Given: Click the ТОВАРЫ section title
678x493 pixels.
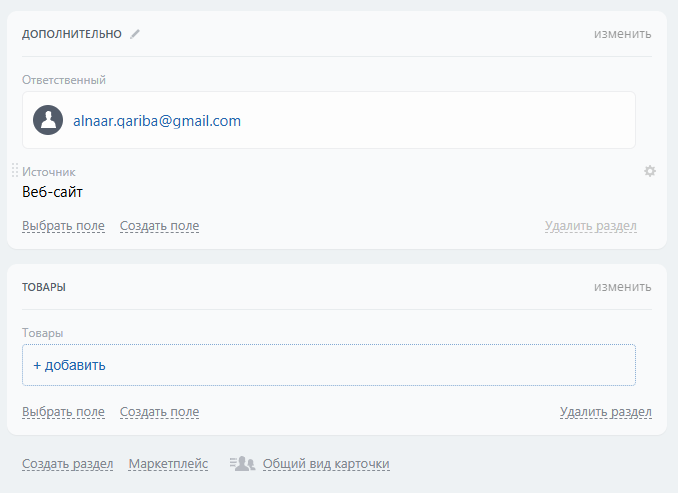Looking at the screenshot, I should [x=44, y=287].
